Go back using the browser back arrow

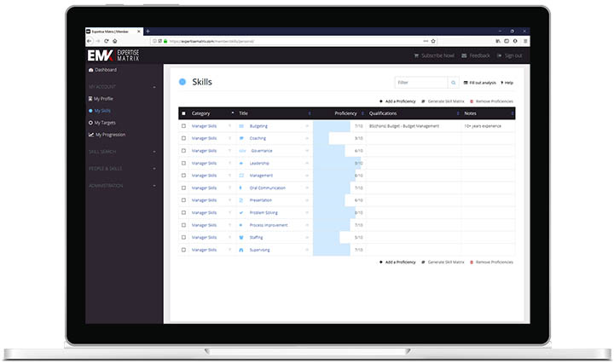90,41
